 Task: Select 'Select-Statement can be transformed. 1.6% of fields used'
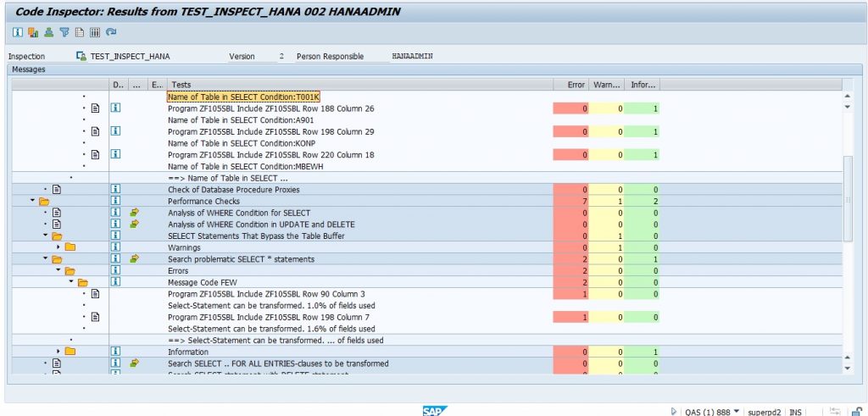271,329
